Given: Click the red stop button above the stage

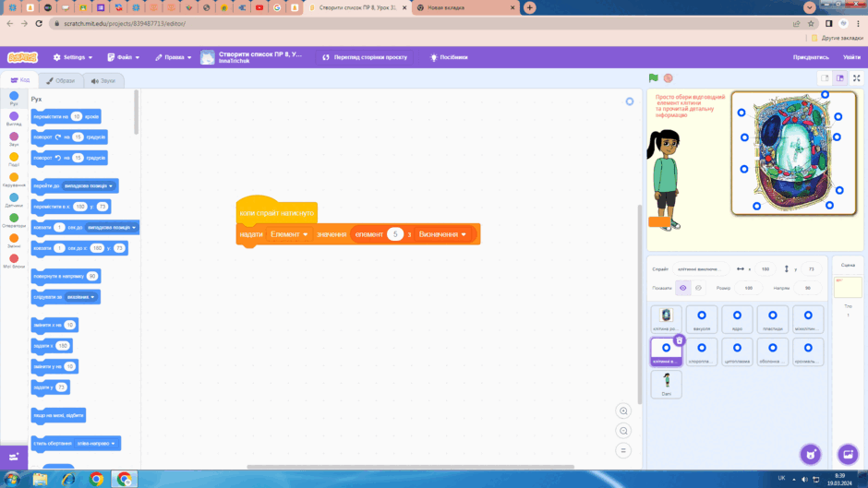Looking at the screenshot, I should coord(669,78).
